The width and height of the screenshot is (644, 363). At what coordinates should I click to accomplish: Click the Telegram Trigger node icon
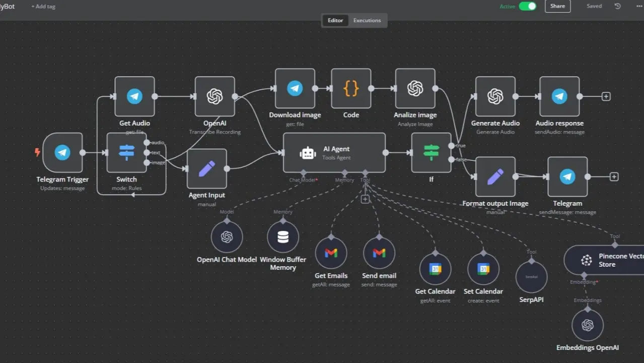[62, 152]
